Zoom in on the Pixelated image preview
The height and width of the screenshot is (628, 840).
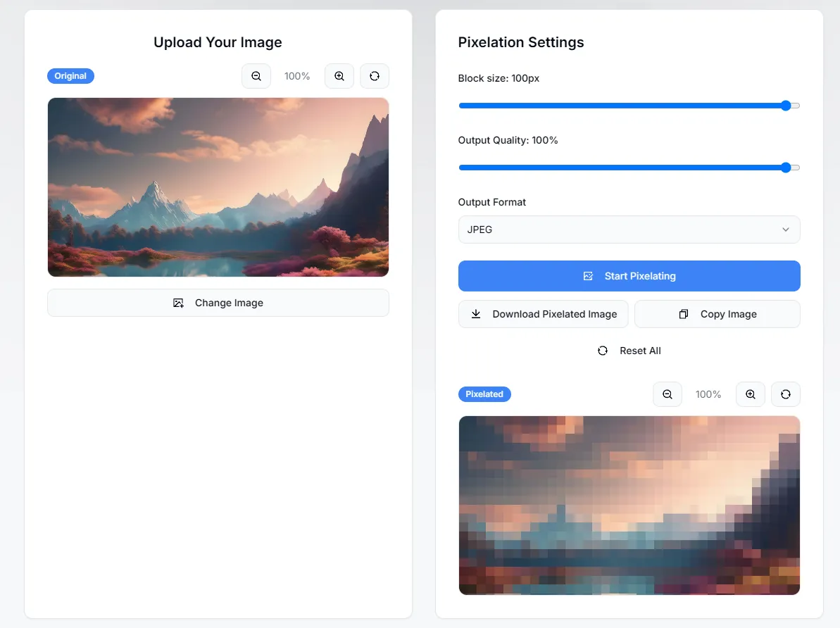[x=751, y=394]
